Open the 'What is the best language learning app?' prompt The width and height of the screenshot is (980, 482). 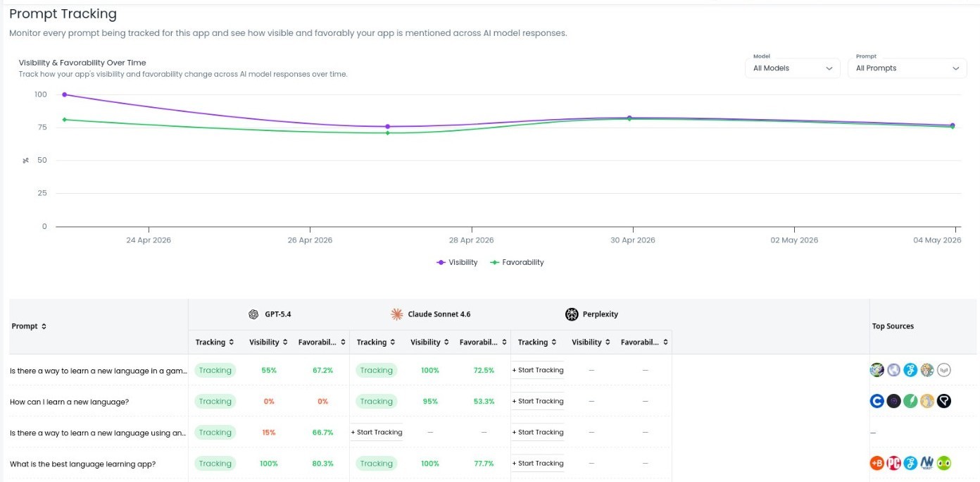tap(83, 464)
